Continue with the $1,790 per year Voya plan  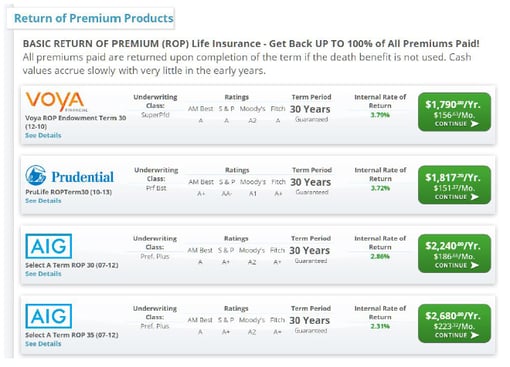(x=454, y=112)
